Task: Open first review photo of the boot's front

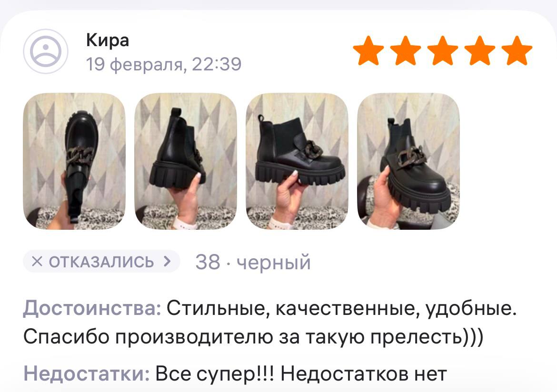Action: (x=74, y=161)
